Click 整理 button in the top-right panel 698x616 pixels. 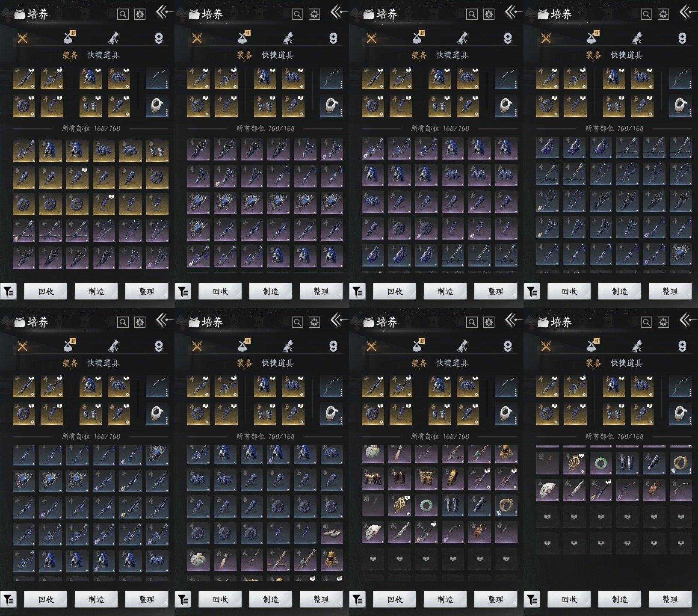pyautogui.click(x=670, y=291)
